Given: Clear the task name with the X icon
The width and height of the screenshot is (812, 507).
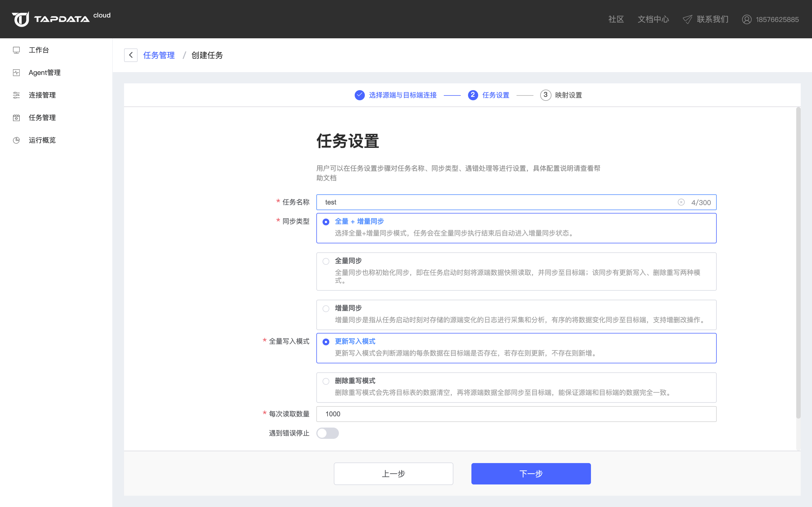Looking at the screenshot, I should (x=681, y=202).
